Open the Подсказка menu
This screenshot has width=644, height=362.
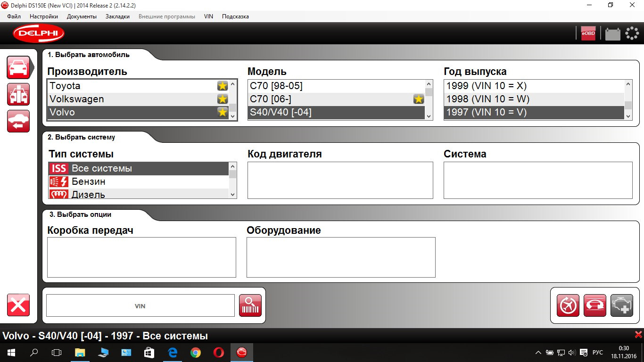pos(235,16)
